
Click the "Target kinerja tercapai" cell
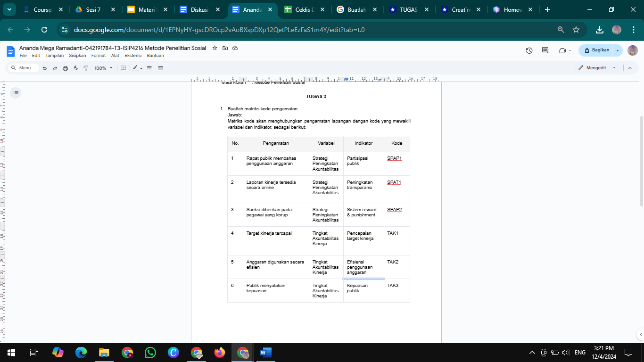276,241
